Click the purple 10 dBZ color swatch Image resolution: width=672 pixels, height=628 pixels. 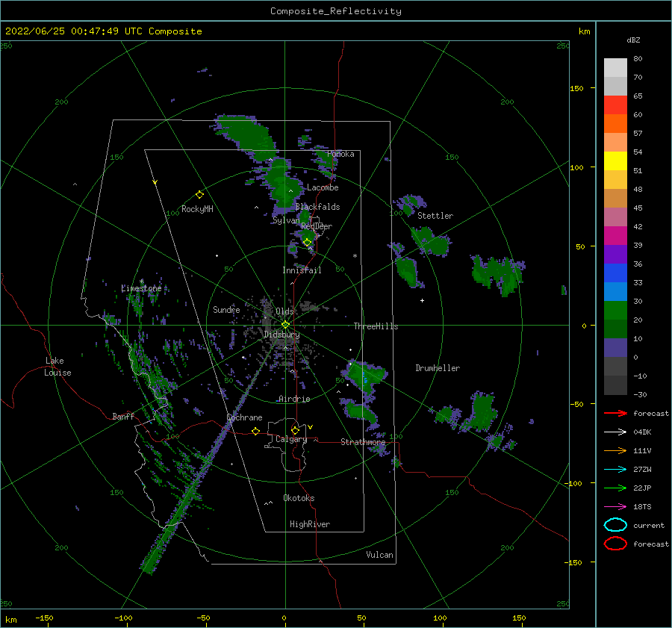point(615,347)
